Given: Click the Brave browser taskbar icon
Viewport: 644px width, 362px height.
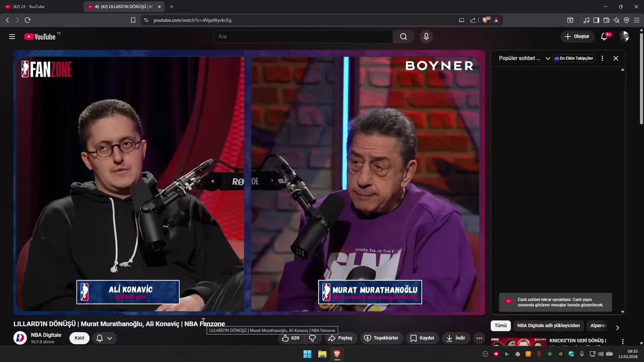Looking at the screenshot, I should (337, 354).
